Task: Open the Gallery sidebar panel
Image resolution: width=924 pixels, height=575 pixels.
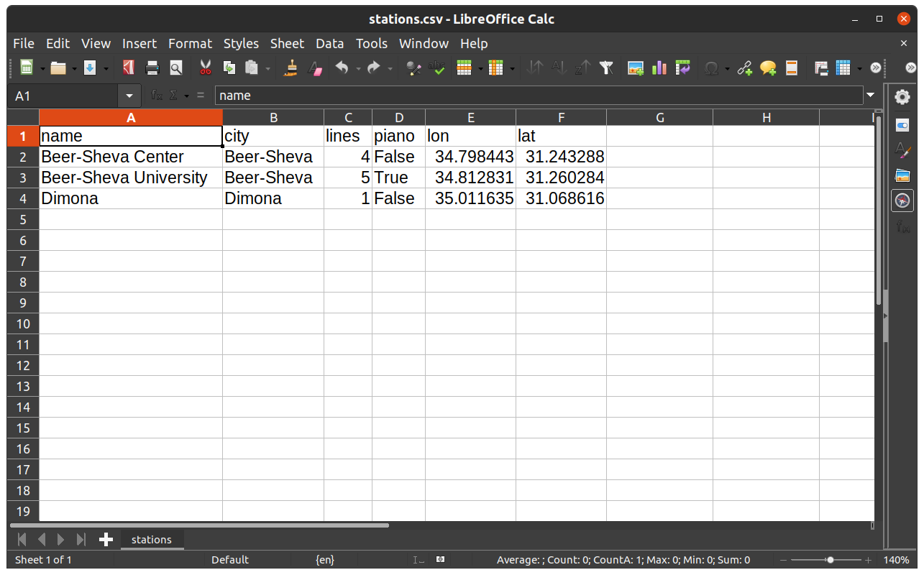Action: [x=902, y=175]
